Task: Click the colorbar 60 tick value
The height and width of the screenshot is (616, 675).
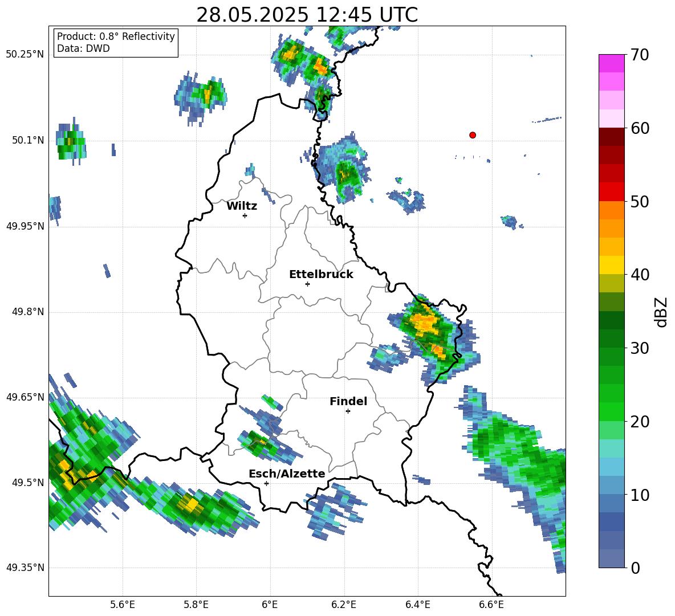Action: click(640, 128)
